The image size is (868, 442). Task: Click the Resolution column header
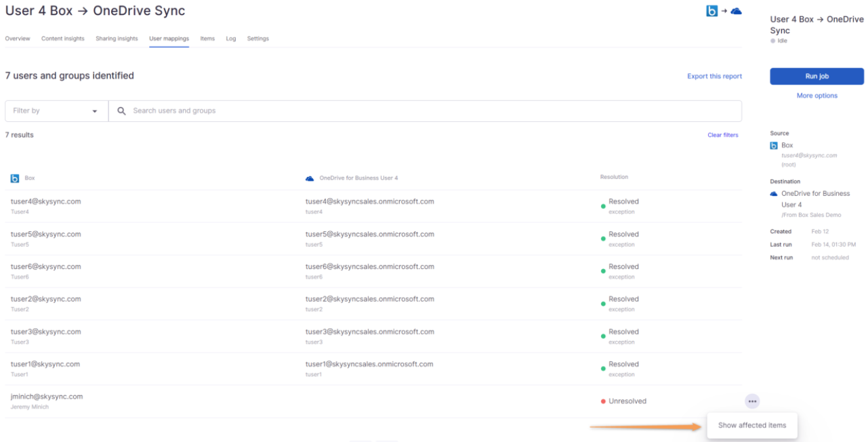614,177
